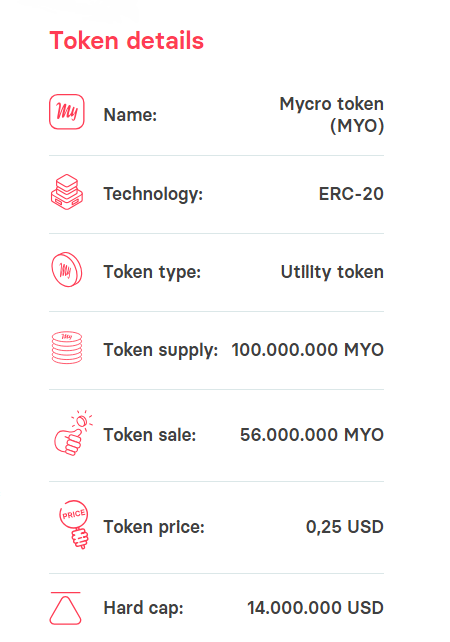Click the My logo icon beside Name
Viewport: 450px width, 642px height.
67,112
